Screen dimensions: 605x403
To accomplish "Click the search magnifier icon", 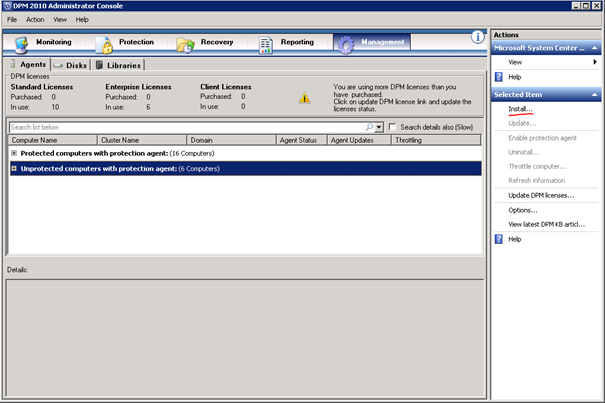I will click(x=369, y=127).
